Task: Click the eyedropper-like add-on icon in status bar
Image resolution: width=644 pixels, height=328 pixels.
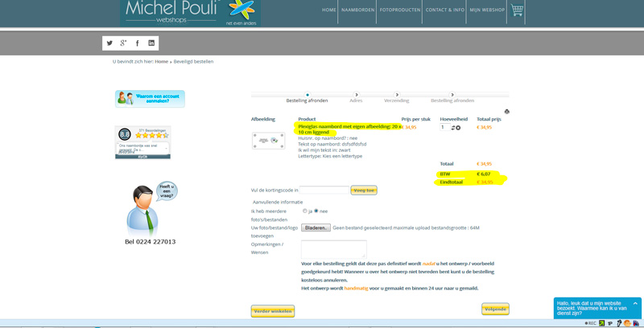Action: point(619,323)
